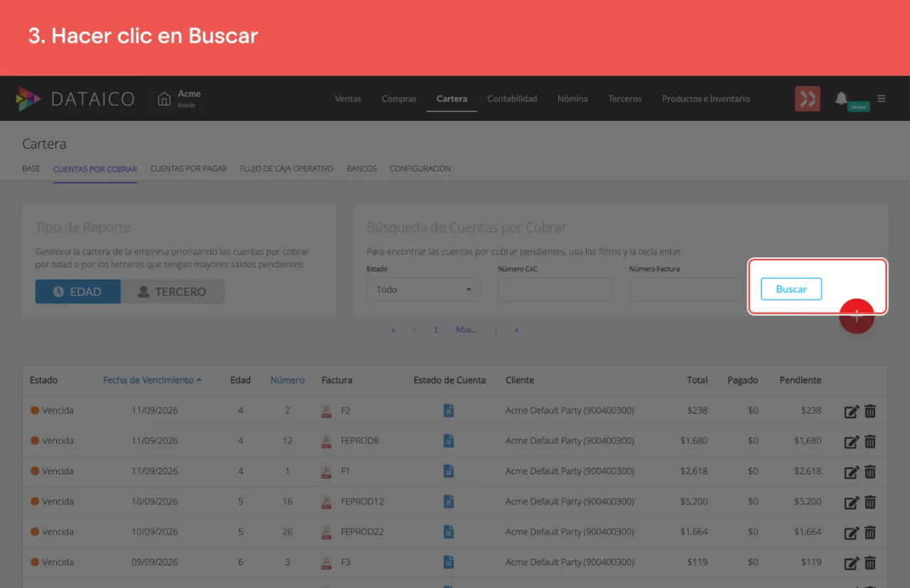
Task: Open account statement document for FEPROD8 row
Action: coord(449,441)
